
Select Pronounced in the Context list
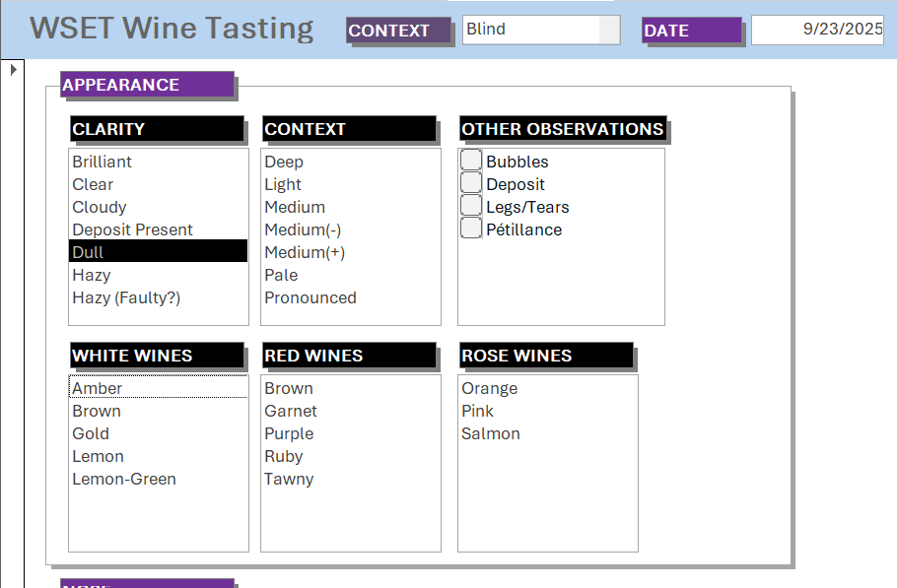351,297
